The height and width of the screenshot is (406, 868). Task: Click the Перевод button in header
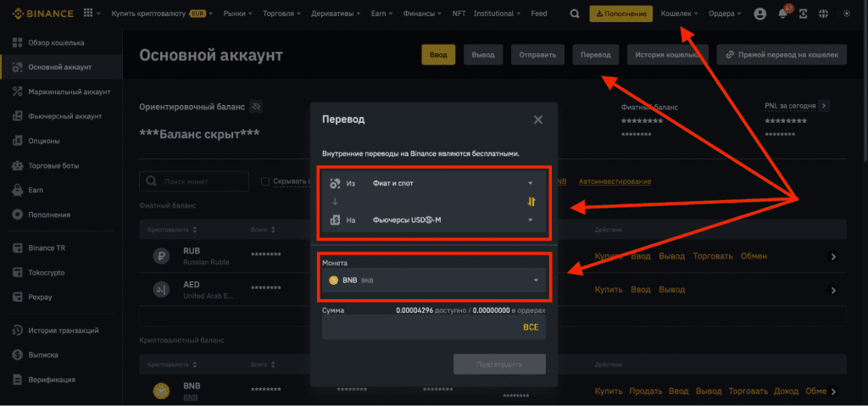pyautogui.click(x=596, y=55)
